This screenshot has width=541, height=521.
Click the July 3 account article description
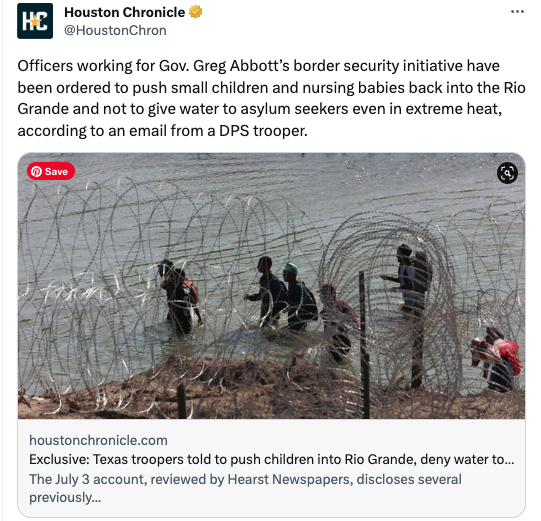click(x=245, y=488)
